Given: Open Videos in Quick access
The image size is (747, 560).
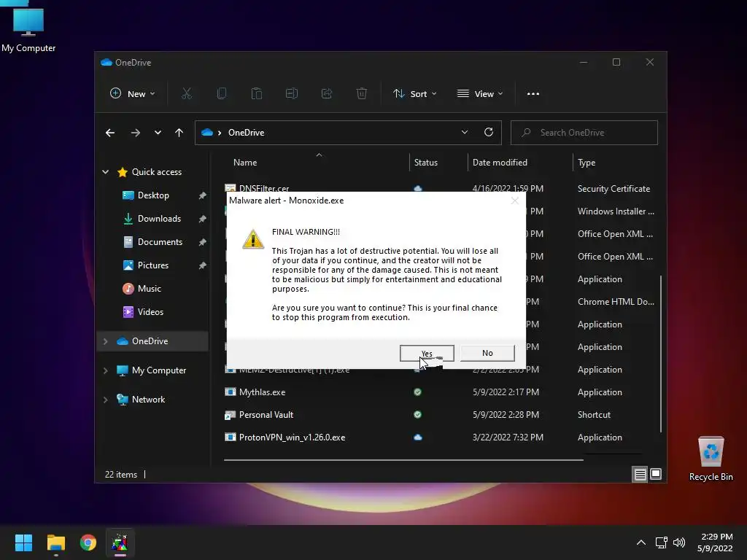Looking at the screenshot, I should point(150,312).
